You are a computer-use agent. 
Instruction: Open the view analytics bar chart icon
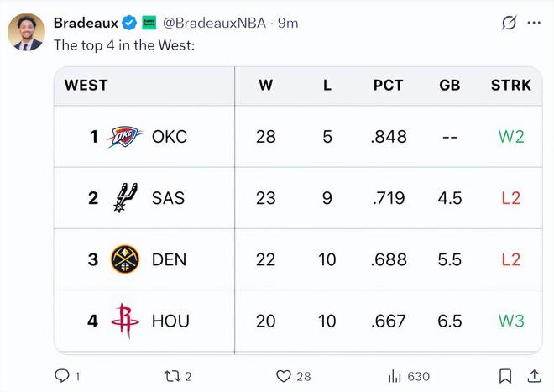tap(395, 376)
